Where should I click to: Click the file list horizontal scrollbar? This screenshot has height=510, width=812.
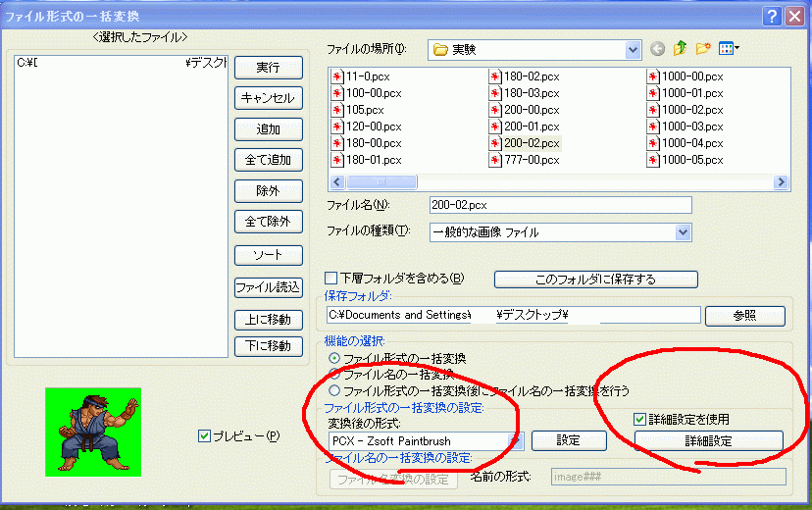[x=559, y=182]
